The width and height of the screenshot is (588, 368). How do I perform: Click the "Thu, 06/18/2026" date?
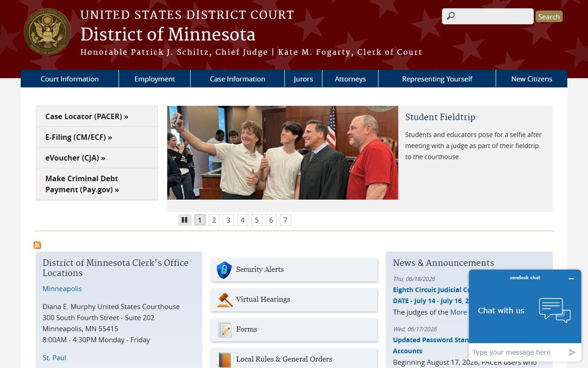414,279
